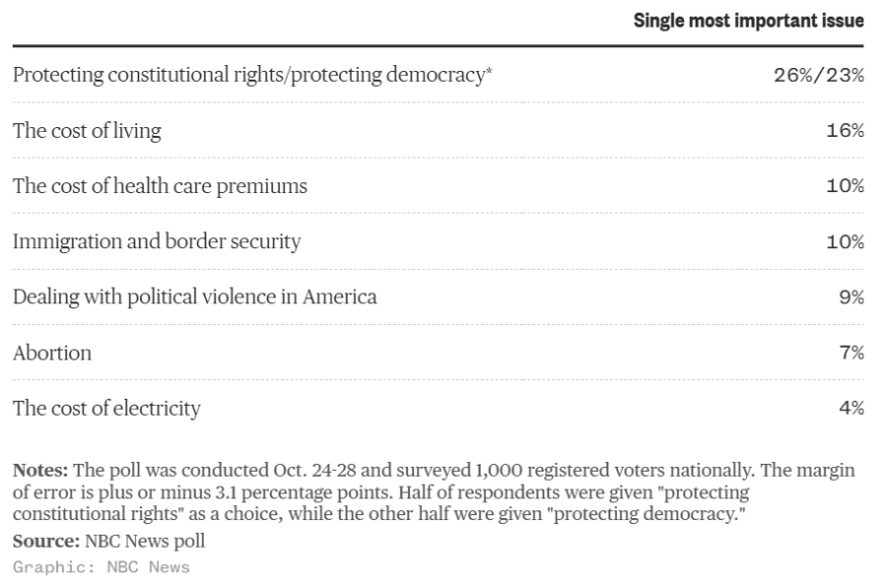Click the 4% value
887x588 pixels.
[852, 408]
